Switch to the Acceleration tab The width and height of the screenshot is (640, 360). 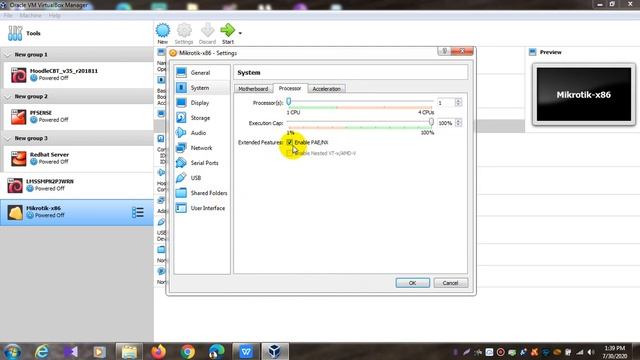(x=326, y=89)
